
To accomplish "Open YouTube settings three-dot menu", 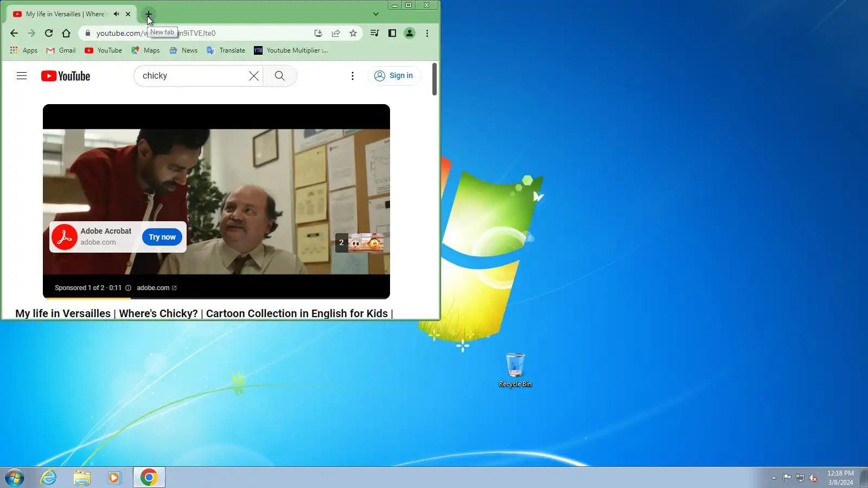I will pos(353,76).
